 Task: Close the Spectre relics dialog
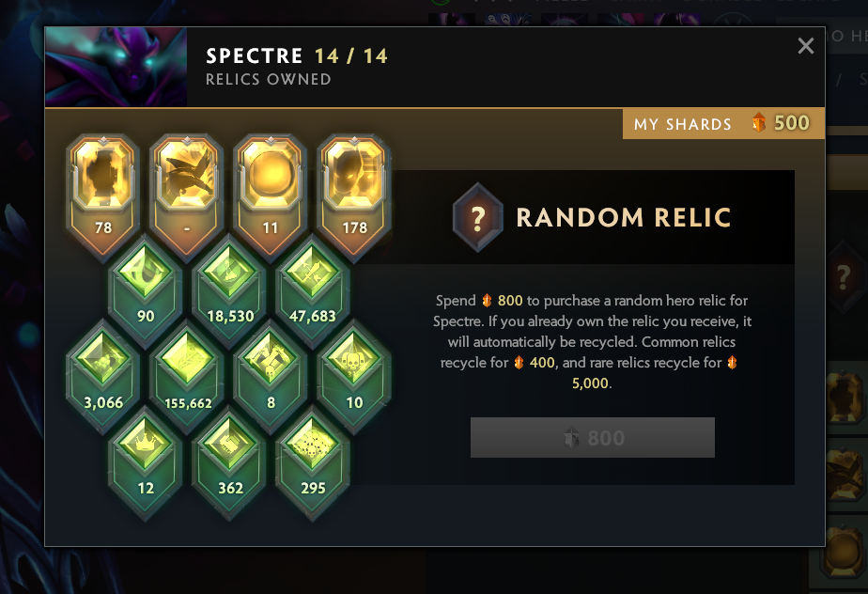click(x=805, y=45)
